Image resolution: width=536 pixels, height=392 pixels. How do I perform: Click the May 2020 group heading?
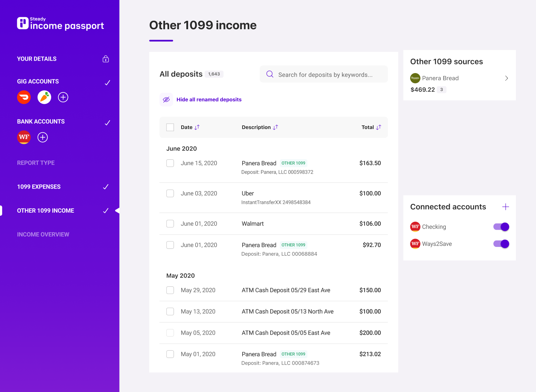coord(180,275)
